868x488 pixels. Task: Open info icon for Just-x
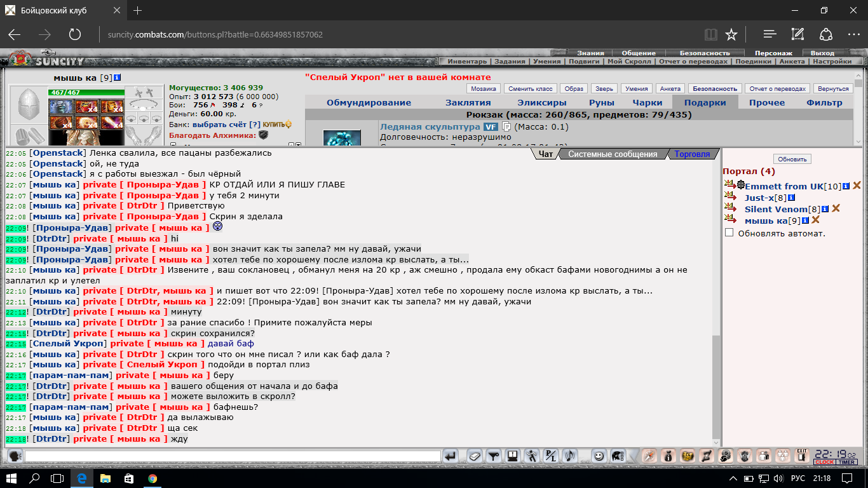click(x=791, y=198)
